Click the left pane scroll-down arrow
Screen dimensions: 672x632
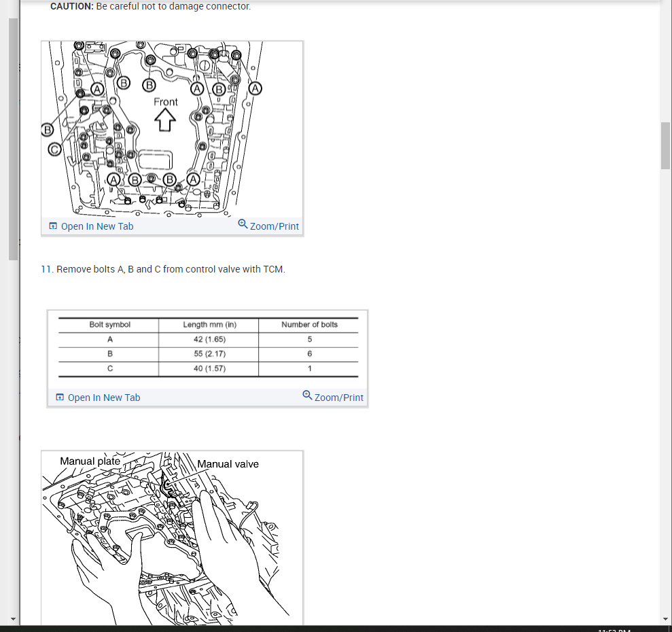[x=13, y=618]
